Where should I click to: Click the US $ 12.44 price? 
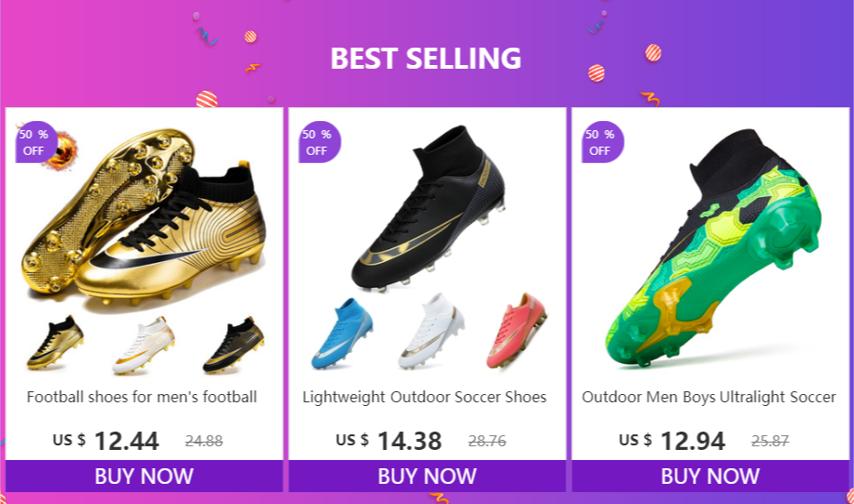[x=105, y=441]
